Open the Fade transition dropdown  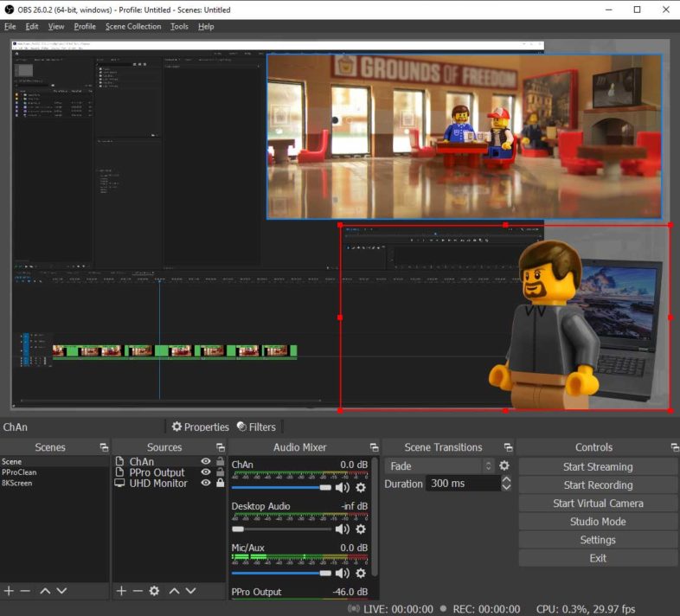[439, 466]
